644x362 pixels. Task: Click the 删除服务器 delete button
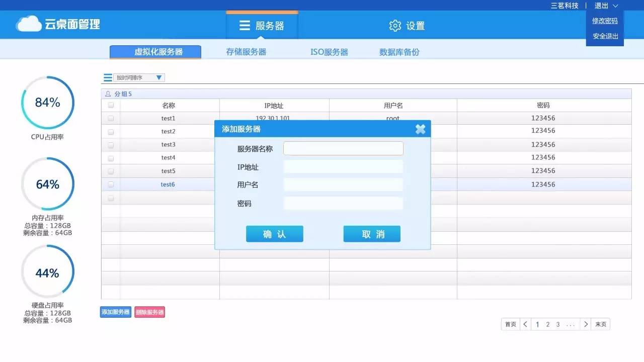150,312
